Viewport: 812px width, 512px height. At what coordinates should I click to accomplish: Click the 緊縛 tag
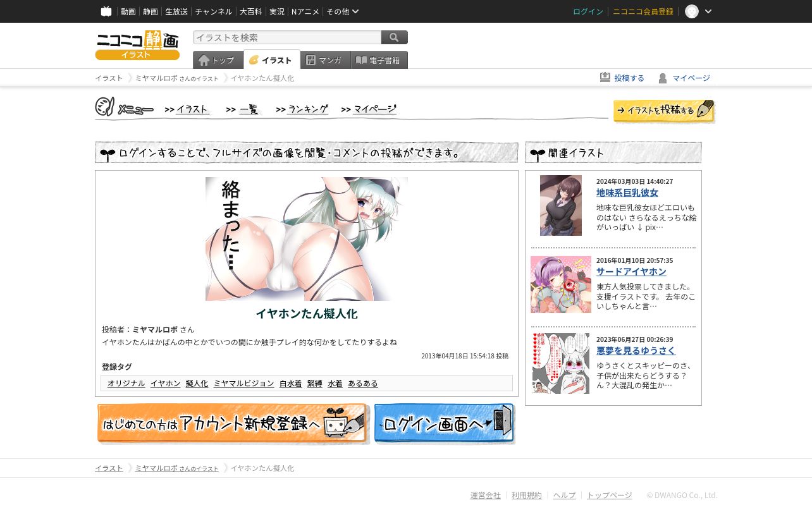click(315, 383)
